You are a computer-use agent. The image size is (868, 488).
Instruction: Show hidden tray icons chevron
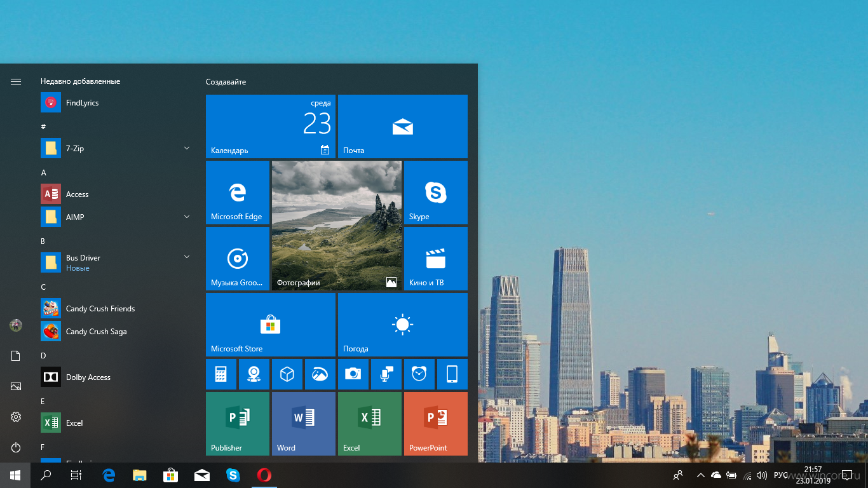[700, 475]
